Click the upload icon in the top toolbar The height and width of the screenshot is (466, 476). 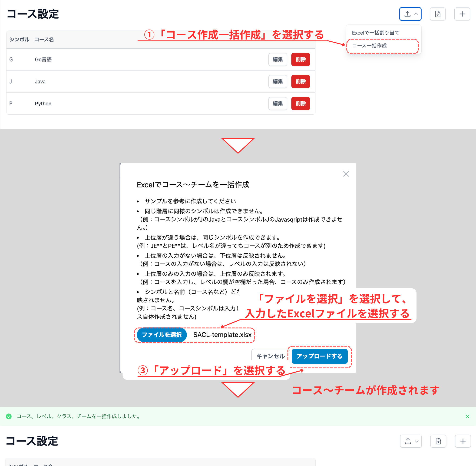pos(407,14)
